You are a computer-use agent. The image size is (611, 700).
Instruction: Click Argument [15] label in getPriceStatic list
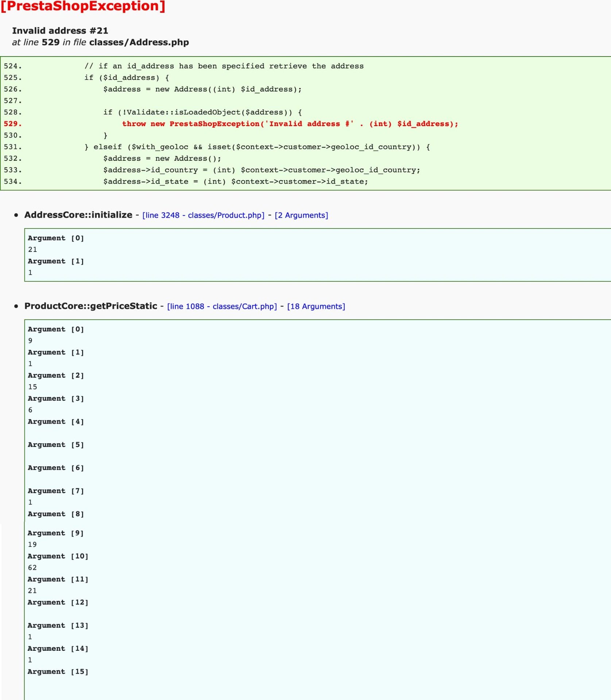[x=58, y=672]
